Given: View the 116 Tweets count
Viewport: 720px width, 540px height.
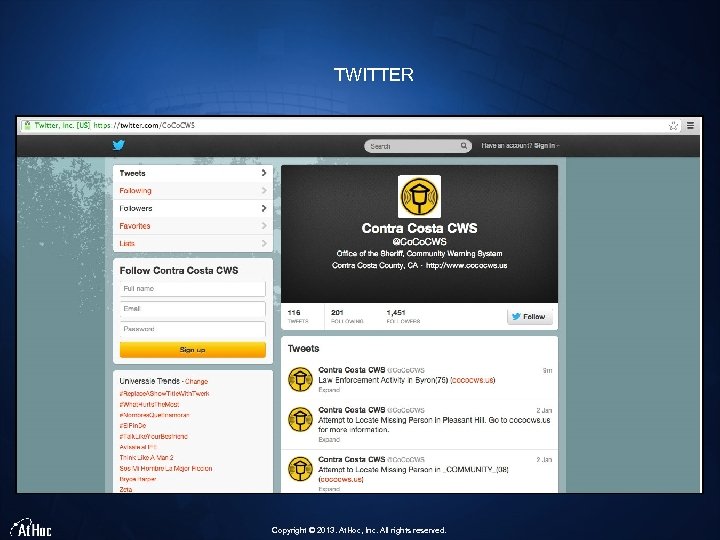Looking at the screenshot, I should [x=298, y=316].
